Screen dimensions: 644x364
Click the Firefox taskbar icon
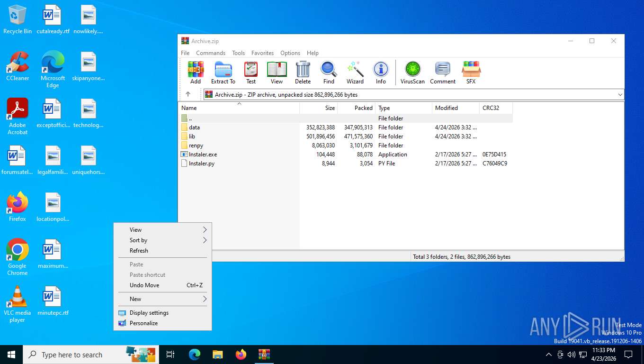click(241, 355)
